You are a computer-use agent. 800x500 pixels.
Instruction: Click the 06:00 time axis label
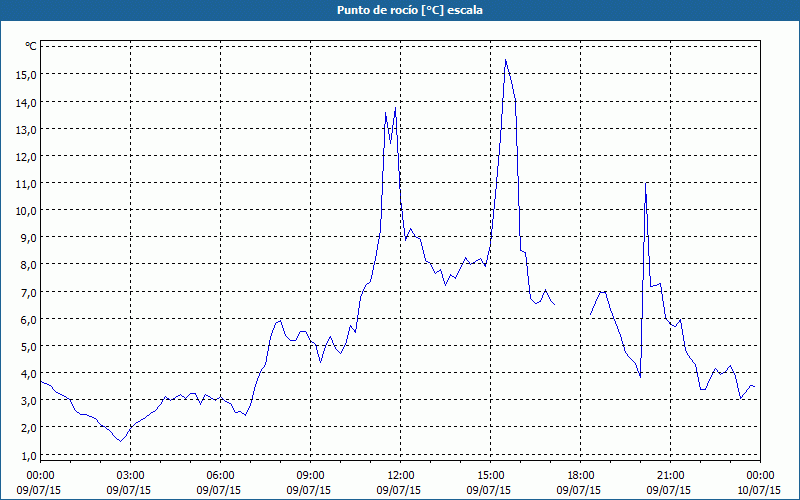coord(220,476)
